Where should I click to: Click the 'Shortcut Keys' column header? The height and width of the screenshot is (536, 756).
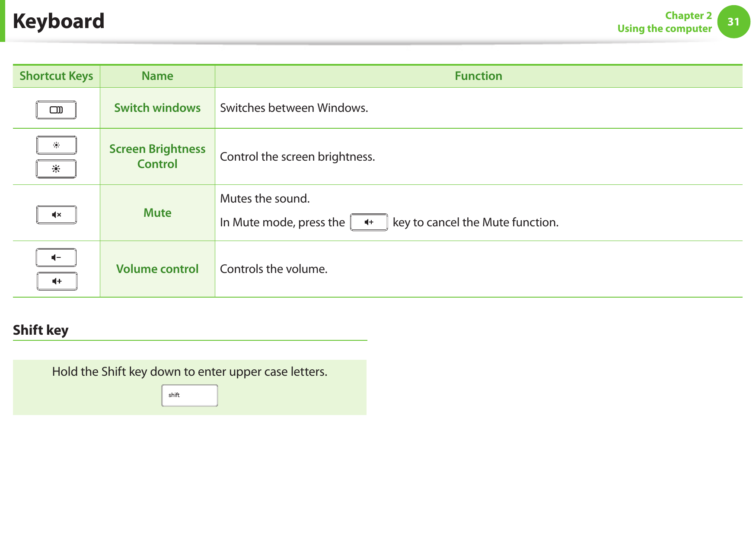pos(56,76)
